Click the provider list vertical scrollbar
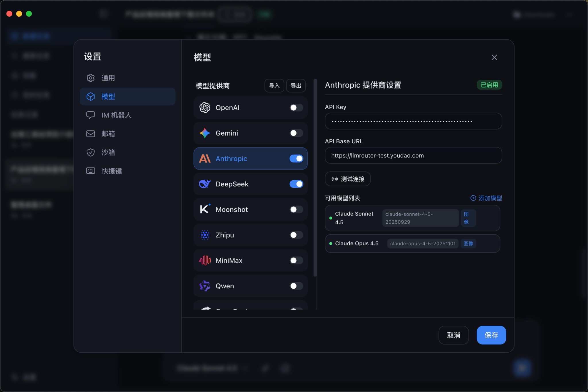Viewport: 588px width, 392px height. [315, 178]
